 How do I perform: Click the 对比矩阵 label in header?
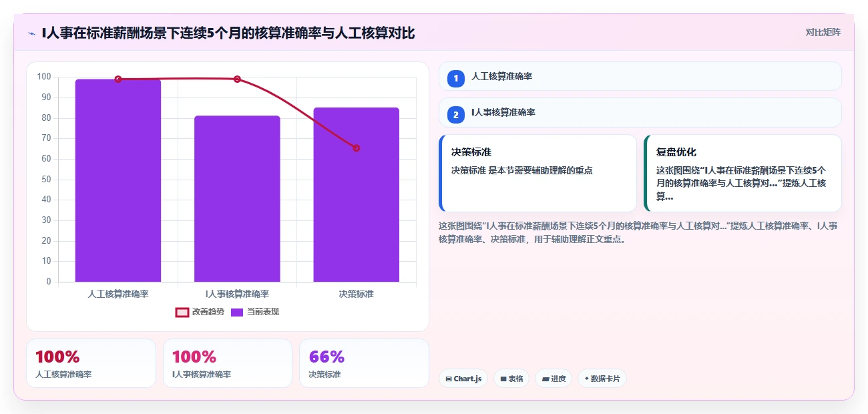[823, 32]
